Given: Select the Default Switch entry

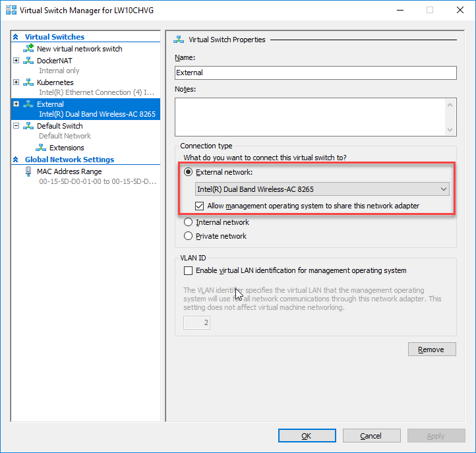Looking at the screenshot, I should (x=60, y=126).
